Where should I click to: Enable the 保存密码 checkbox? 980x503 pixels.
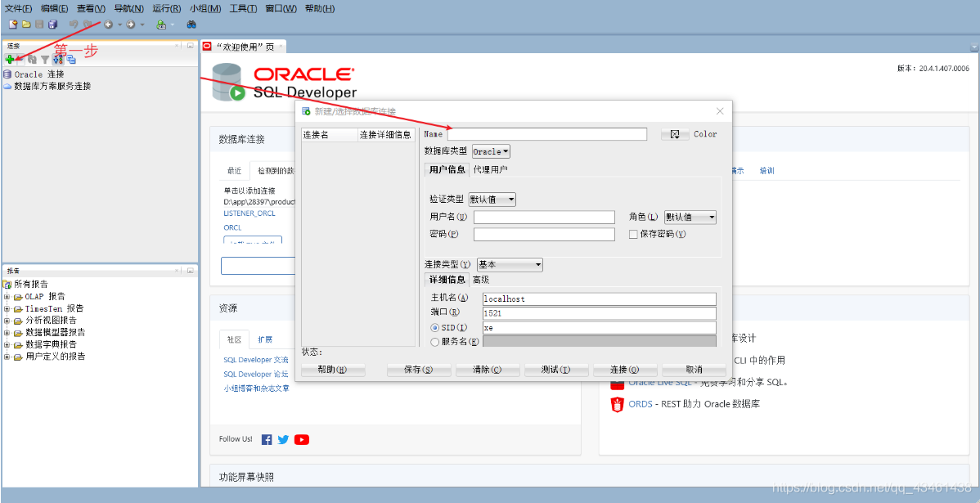[x=633, y=235]
